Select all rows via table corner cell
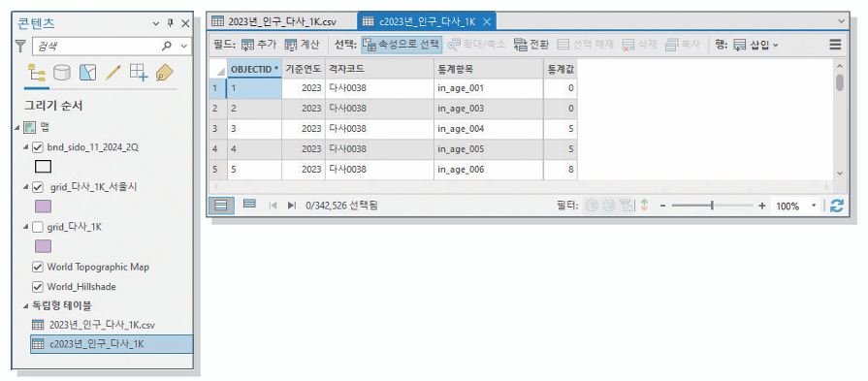This screenshot has width=868, height=381. click(218, 69)
